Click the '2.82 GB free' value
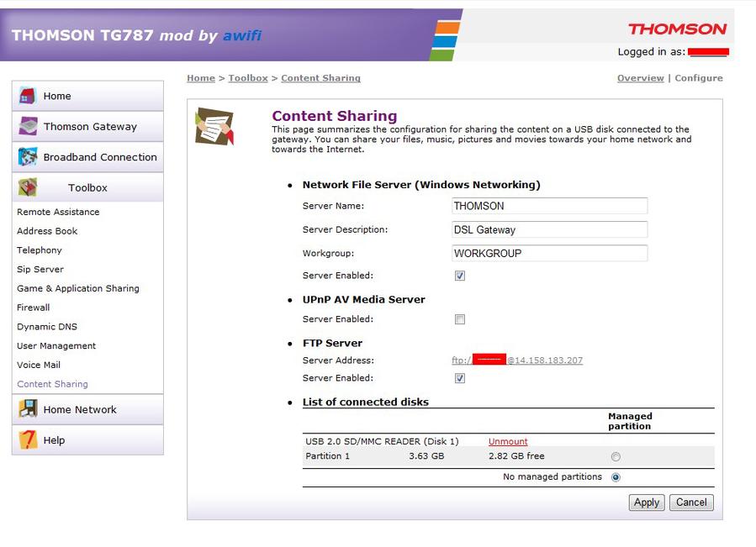Image resolution: width=756 pixels, height=547 pixels. pos(516,456)
